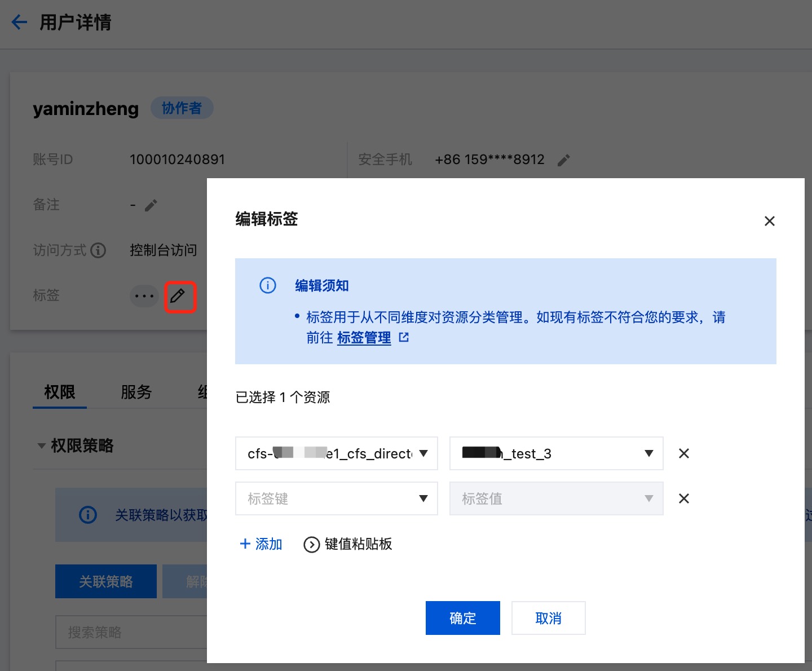Image resolution: width=812 pixels, height=671 pixels.
Task: Click the 协作者 badge
Action: (x=182, y=108)
